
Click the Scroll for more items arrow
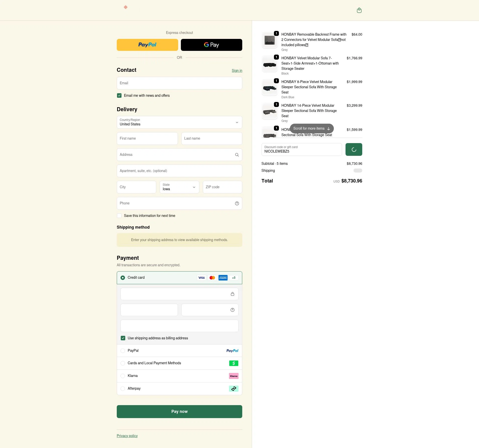click(x=329, y=129)
